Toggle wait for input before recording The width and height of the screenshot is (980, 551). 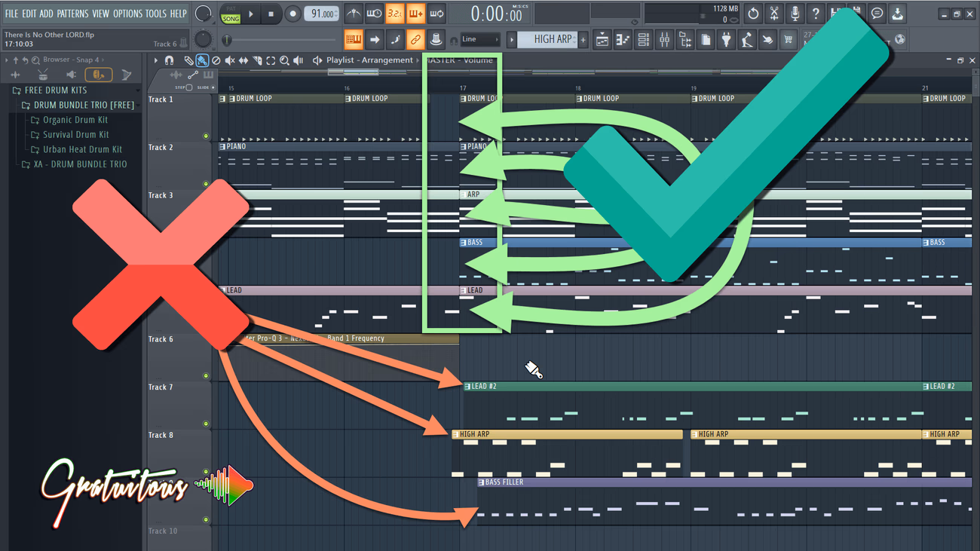(374, 14)
